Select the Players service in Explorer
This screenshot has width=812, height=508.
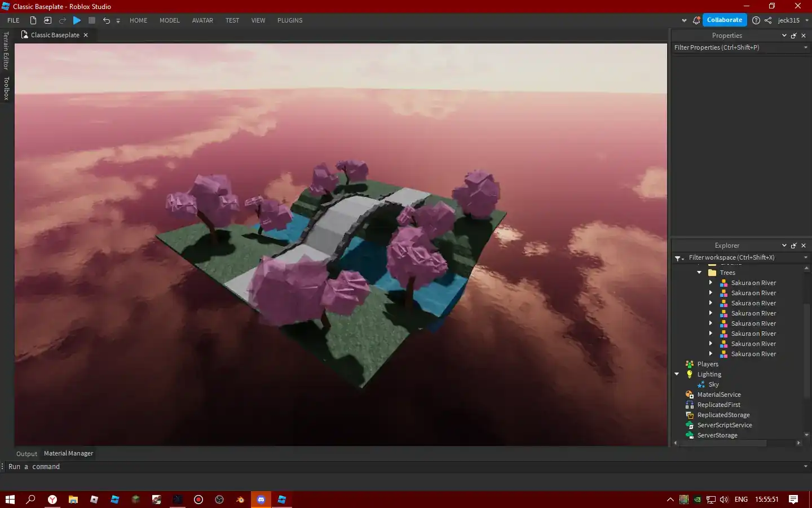[708, 364]
